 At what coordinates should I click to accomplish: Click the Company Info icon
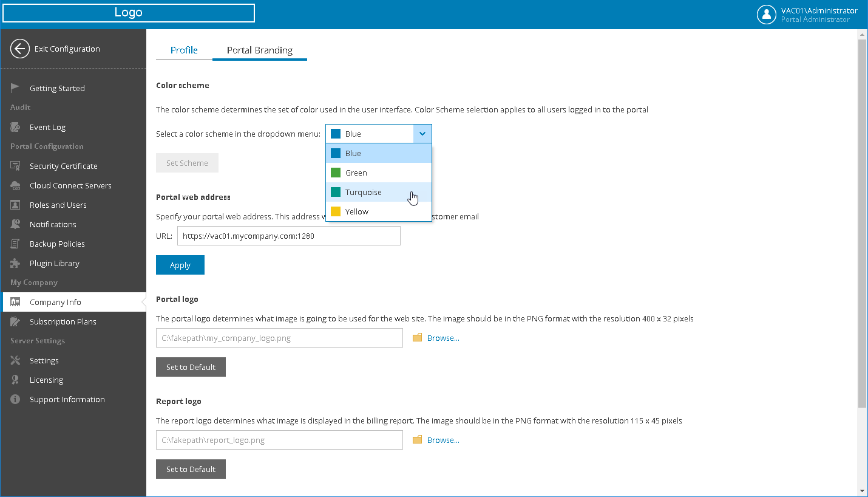click(x=16, y=302)
